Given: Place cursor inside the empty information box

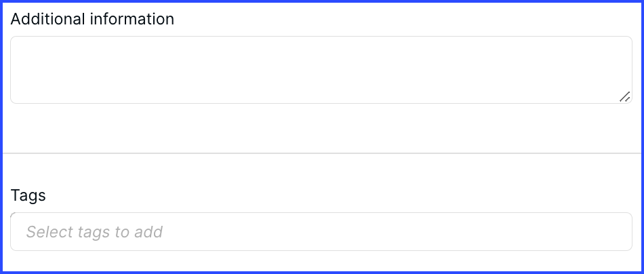Looking at the screenshot, I should click(x=321, y=70).
